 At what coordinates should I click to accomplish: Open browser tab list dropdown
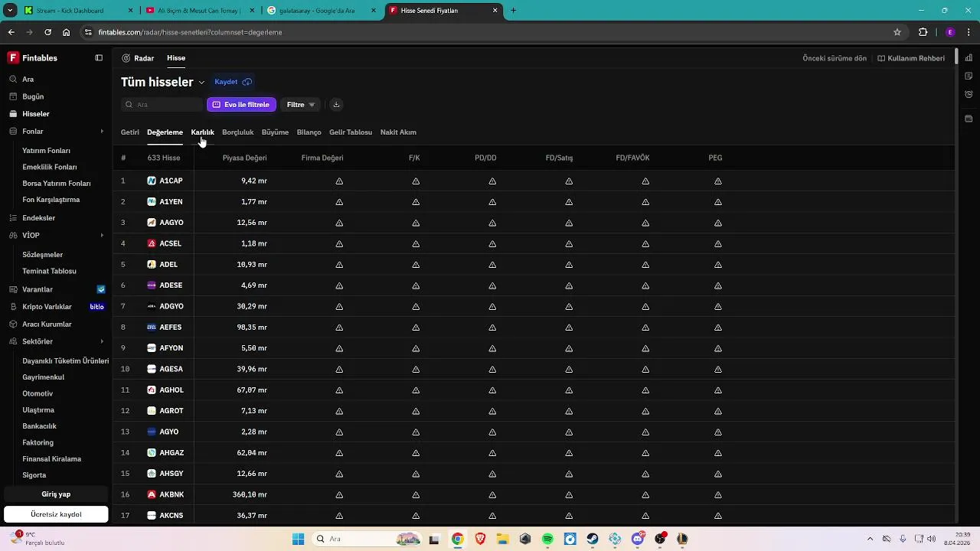(x=10, y=11)
